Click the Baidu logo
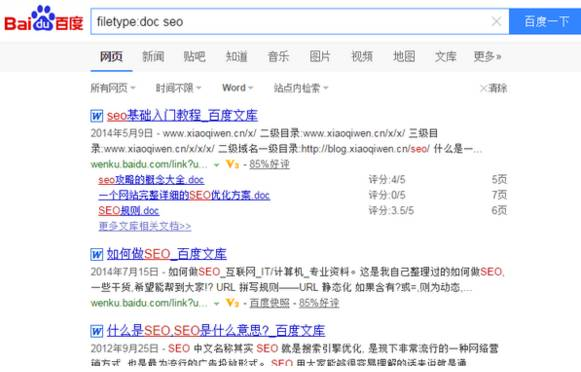 click(x=44, y=19)
